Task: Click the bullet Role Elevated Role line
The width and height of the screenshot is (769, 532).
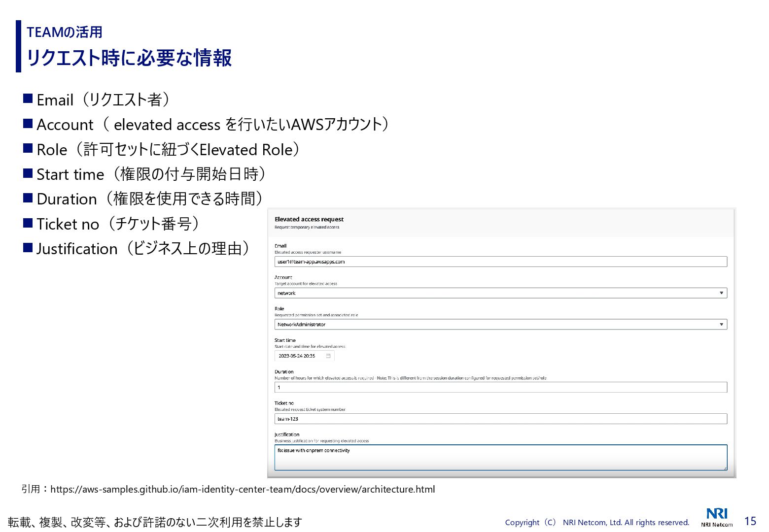Action: click(162, 149)
